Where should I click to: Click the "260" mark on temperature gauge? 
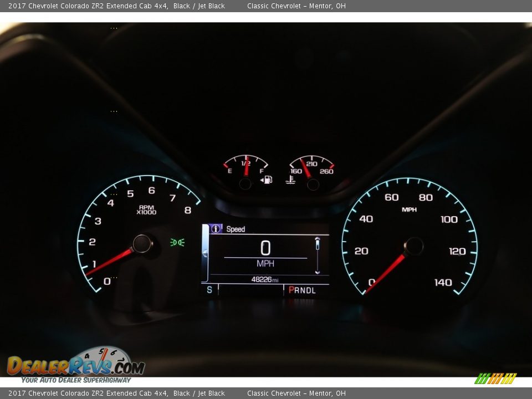click(x=326, y=171)
